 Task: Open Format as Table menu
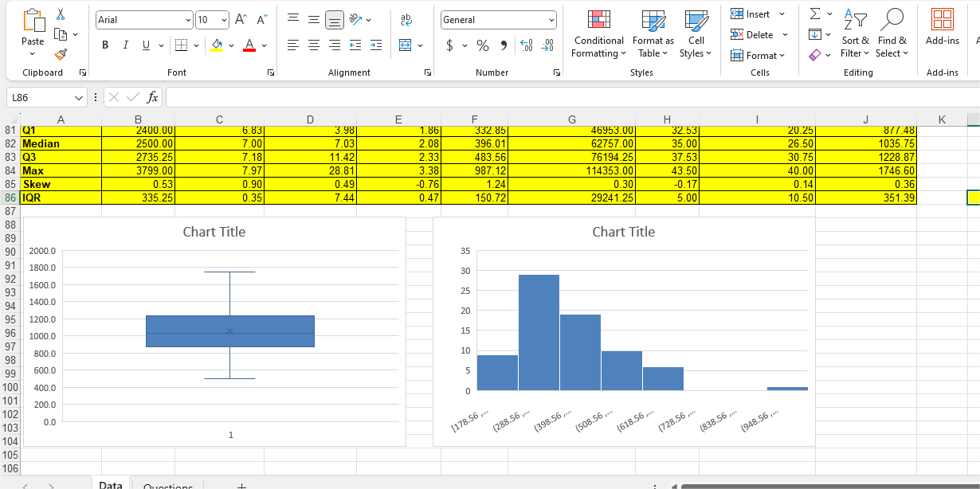click(653, 33)
